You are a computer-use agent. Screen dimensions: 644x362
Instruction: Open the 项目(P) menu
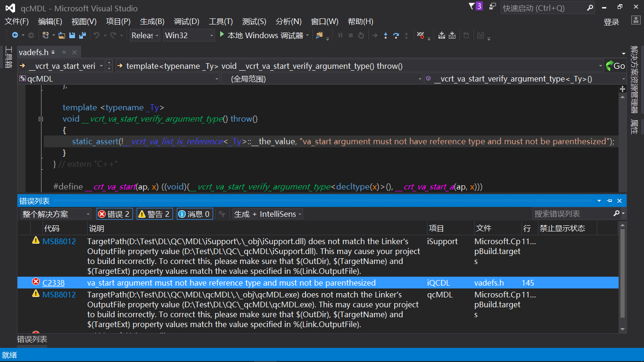pyautogui.click(x=118, y=22)
